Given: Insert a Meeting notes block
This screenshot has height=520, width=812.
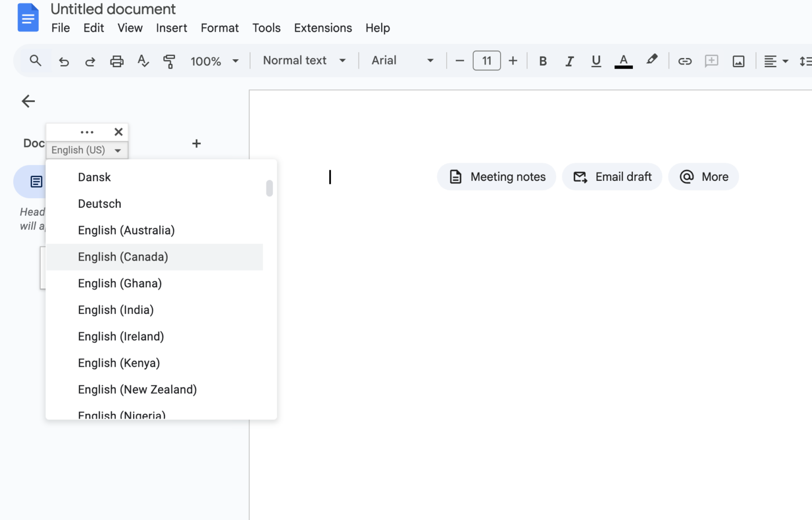Looking at the screenshot, I should tap(496, 177).
